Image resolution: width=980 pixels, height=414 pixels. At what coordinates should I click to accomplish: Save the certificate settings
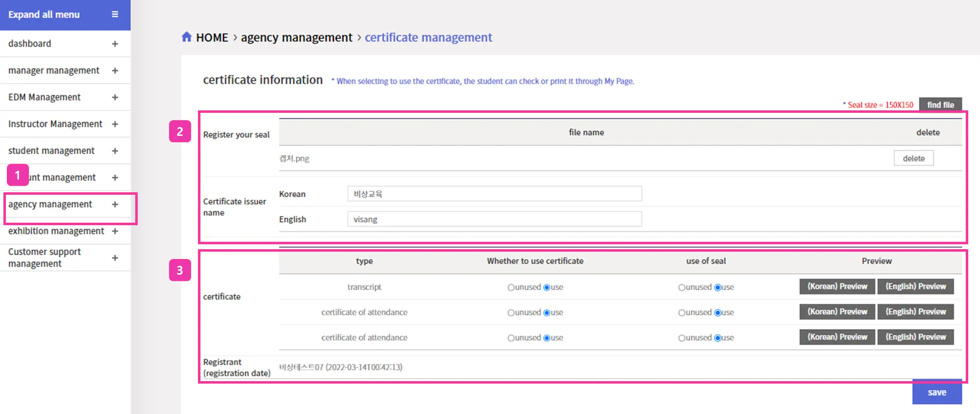click(936, 392)
